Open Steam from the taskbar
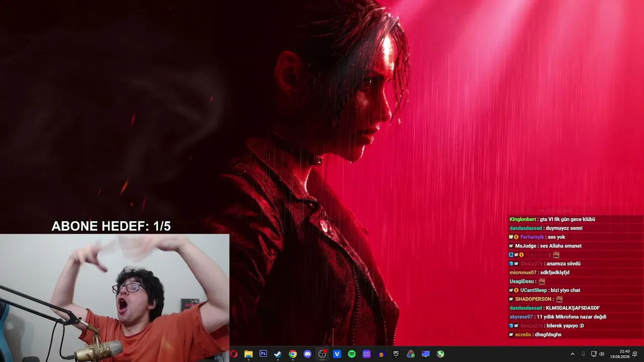Image resolution: width=644 pixels, height=362 pixels. 278,354
